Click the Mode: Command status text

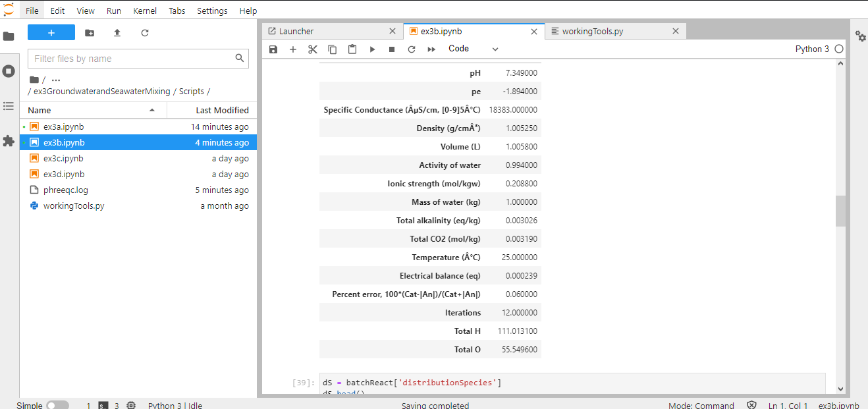(701, 405)
